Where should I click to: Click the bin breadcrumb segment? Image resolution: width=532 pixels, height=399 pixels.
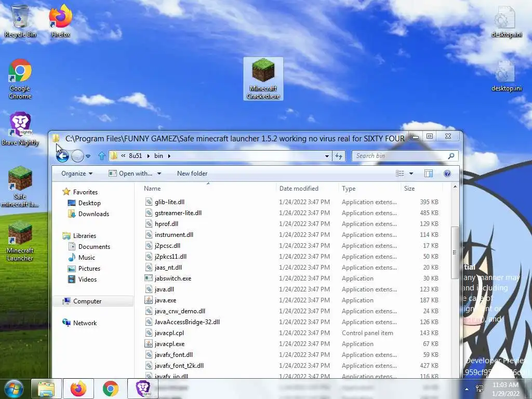pyautogui.click(x=158, y=156)
